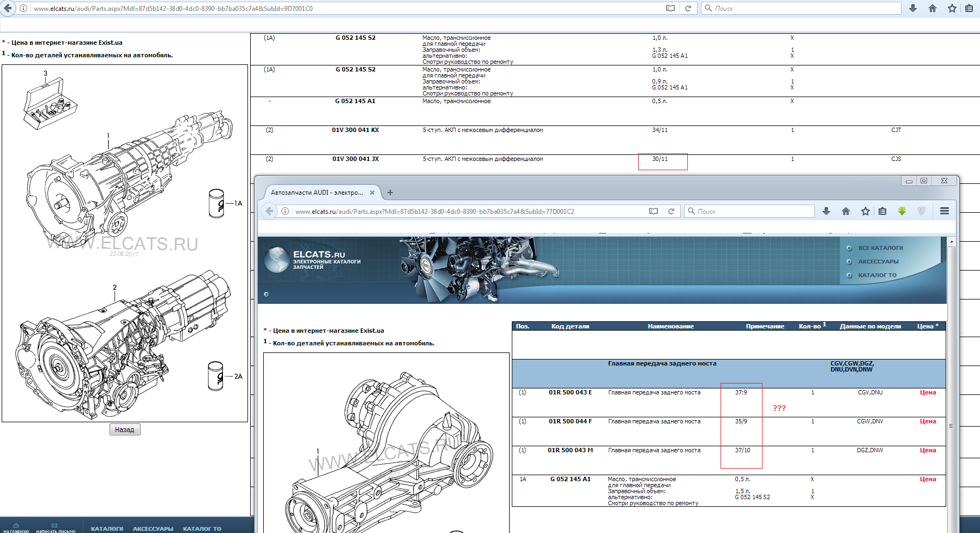Open the downloads arrow in the background window toolbar
The width and height of the screenshot is (980, 533).
913,8
